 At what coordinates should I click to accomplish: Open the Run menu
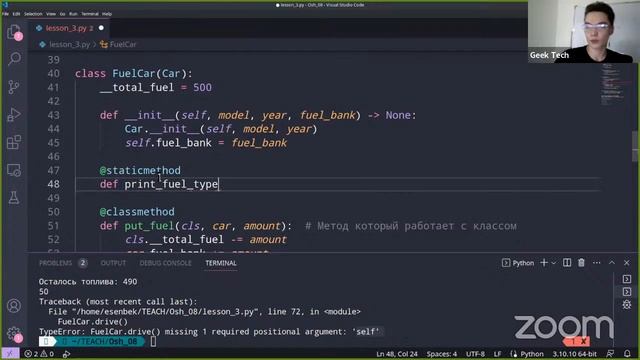73,14
